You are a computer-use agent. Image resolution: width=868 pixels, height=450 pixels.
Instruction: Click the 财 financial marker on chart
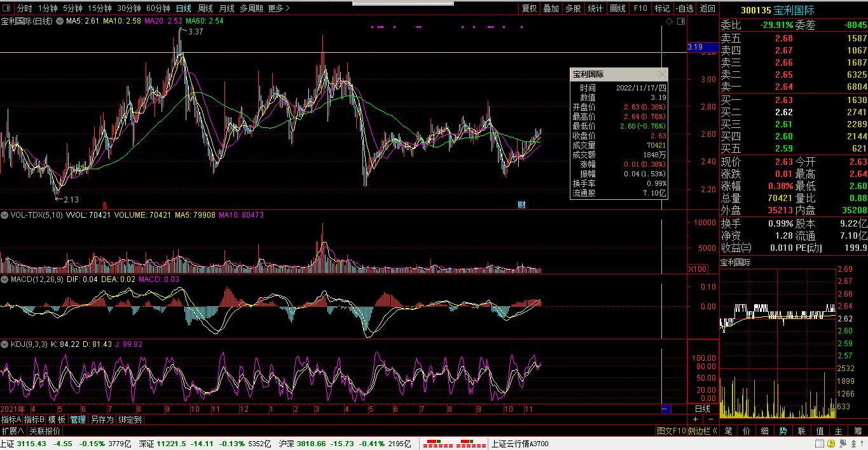(x=521, y=204)
